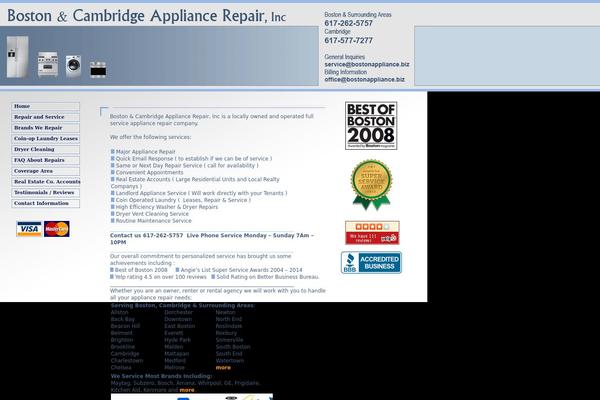Click the 'Routine Maintenance Service' bullet text
The width and height of the screenshot is (600, 400).
point(153,221)
